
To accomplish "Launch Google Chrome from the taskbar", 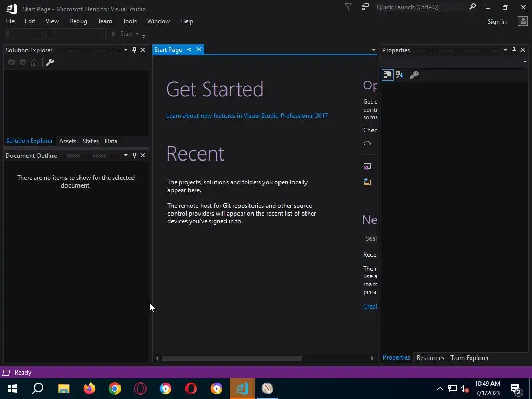I will coord(115,389).
